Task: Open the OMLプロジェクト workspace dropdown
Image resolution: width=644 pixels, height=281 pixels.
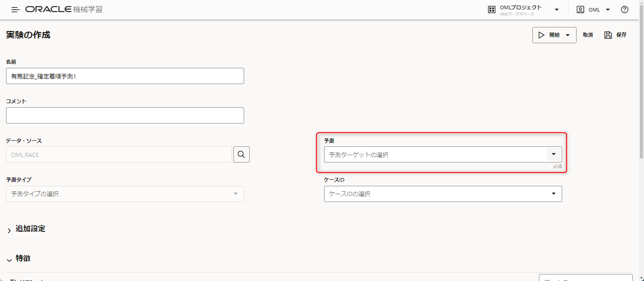Action: click(x=557, y=10)
